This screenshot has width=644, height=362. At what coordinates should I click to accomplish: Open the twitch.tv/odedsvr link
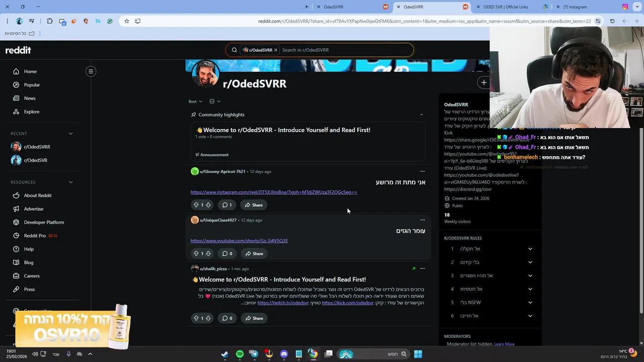[283, 303]
